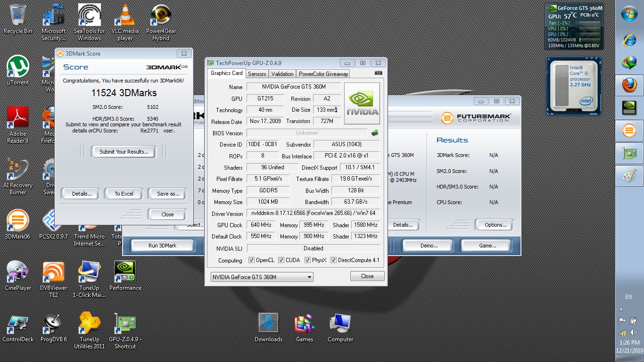Click Details button in 3DMark06 system panel

[403, 225]
